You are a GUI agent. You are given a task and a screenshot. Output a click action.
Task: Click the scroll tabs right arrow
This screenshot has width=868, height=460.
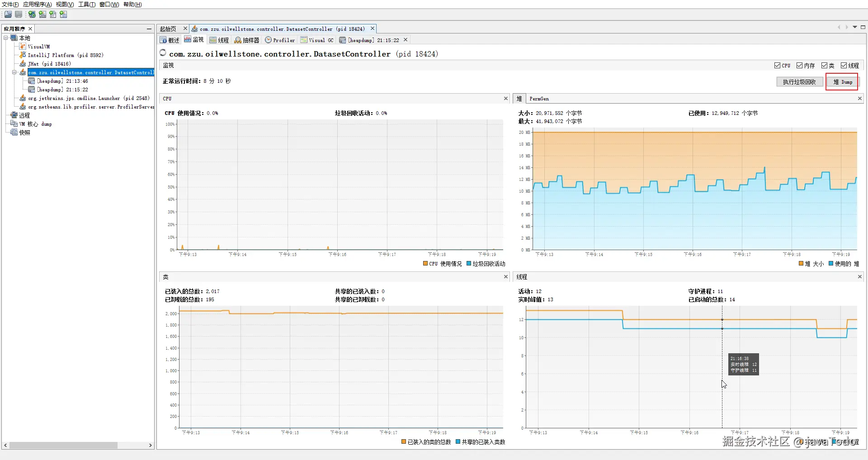(847, 27)
